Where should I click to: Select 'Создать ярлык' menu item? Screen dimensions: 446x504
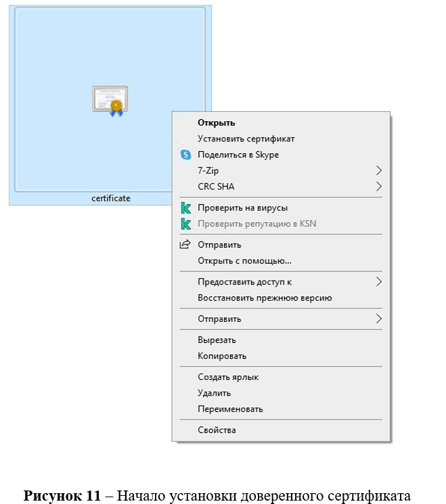[x=228, y=377]
